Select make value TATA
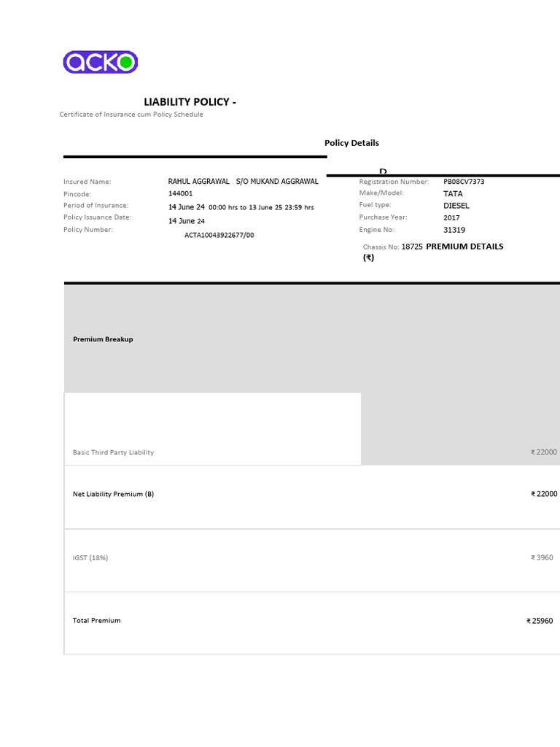Image resolution: width=560 pixels, height=747 pixels. click(x=453, y=193)
